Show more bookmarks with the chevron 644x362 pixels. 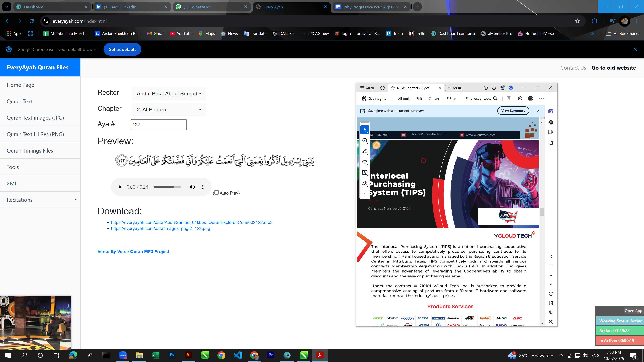coord(592,34)
